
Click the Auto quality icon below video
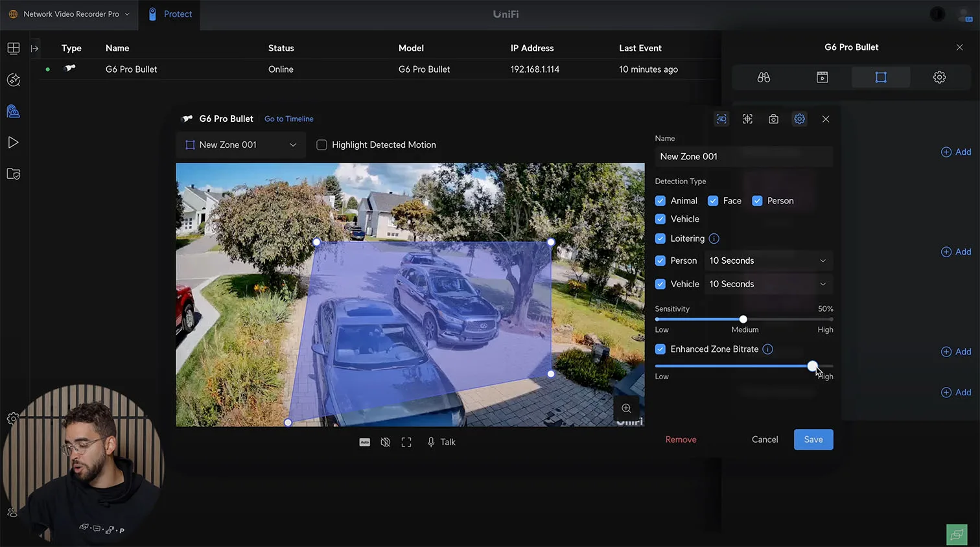[365, 442]
